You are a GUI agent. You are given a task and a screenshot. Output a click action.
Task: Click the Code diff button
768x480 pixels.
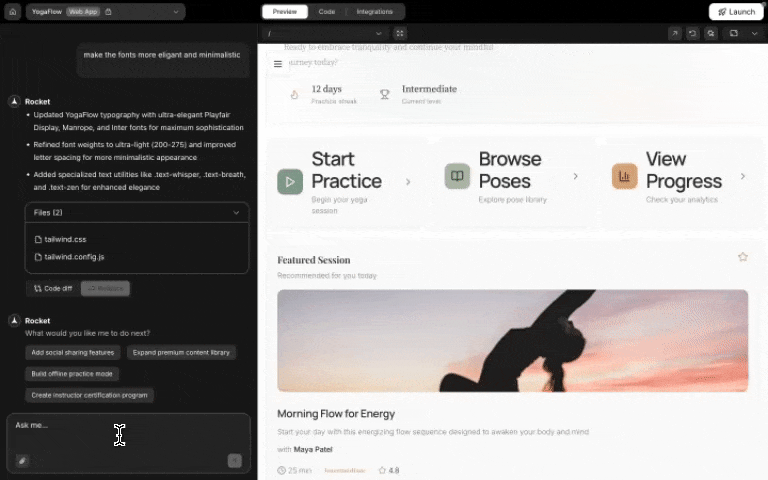tap(53, 288)
